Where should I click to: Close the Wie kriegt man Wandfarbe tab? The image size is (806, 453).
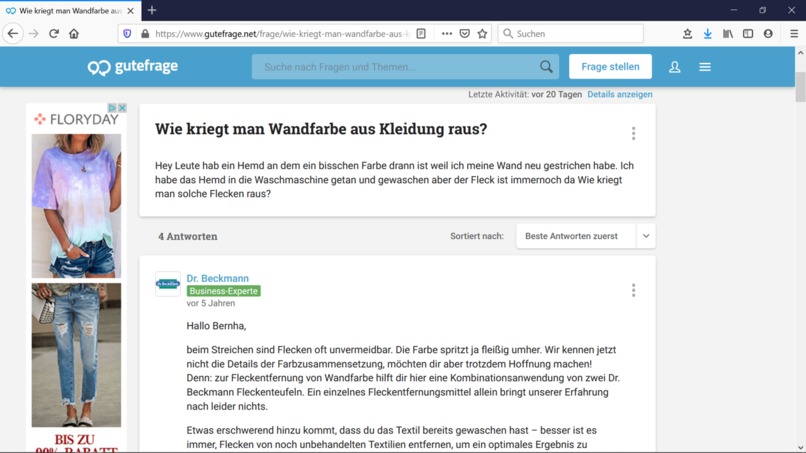click(x=131, y=11)
